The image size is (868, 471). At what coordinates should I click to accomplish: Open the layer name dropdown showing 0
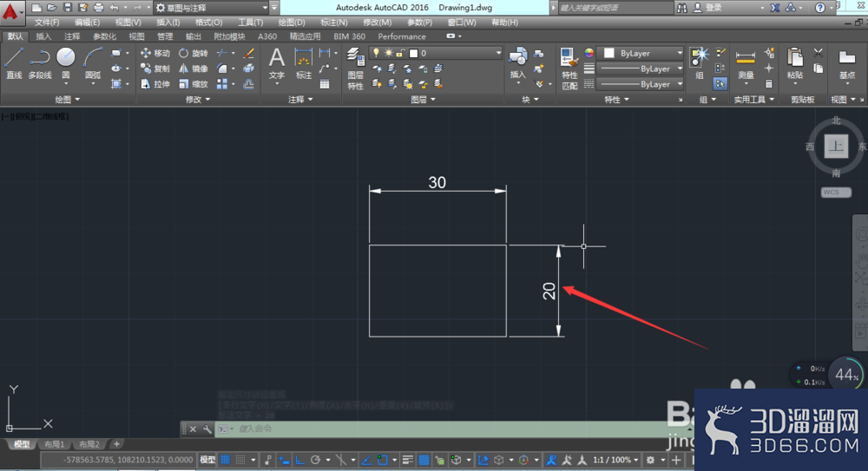(435, 53)
